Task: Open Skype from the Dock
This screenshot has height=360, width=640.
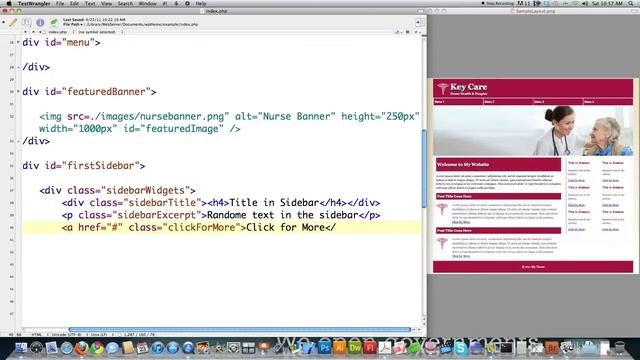Action: pyautogui.click(x=461, y=348)
